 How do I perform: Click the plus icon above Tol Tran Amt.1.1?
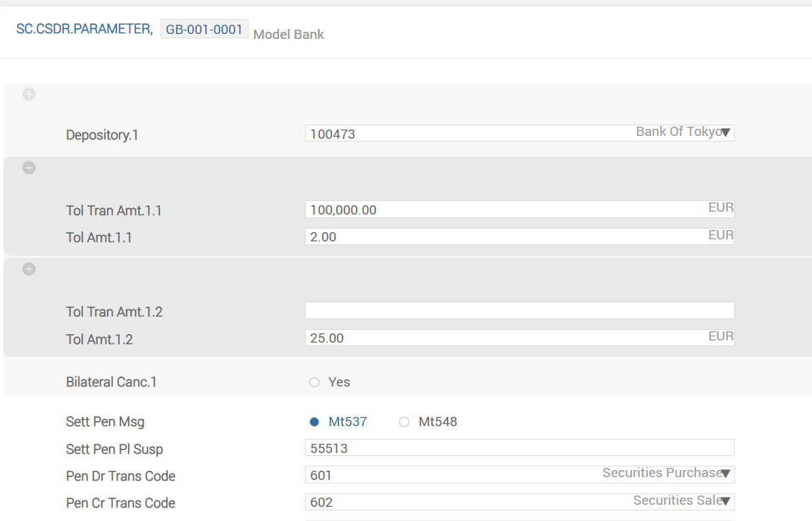pos(29,168)
